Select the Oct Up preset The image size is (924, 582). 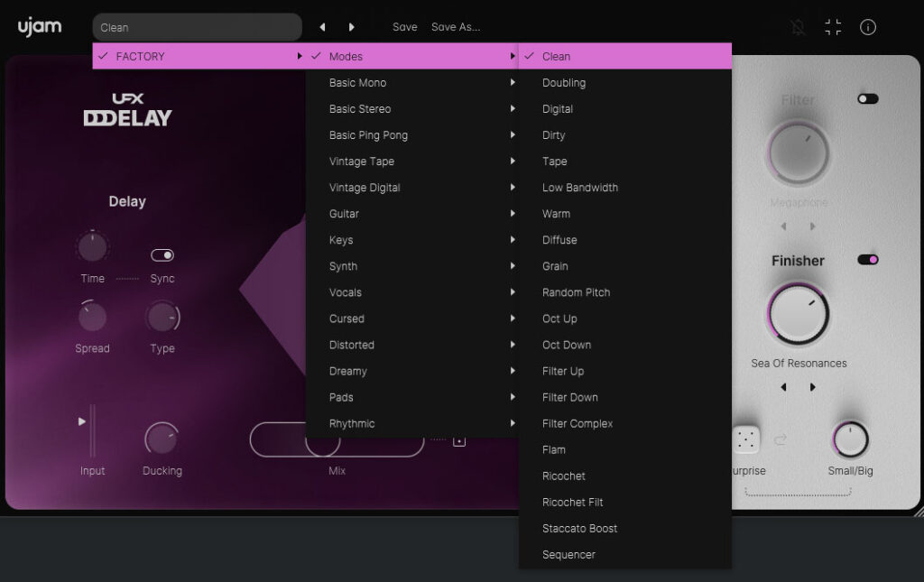pyautogui.click(x=624, y=319)
